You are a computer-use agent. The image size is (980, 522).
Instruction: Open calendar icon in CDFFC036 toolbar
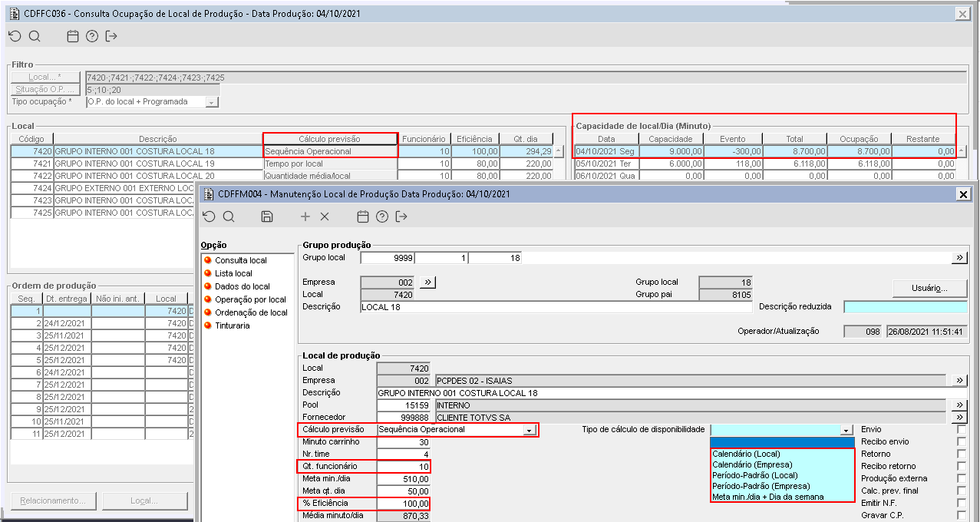coord(73,36)
